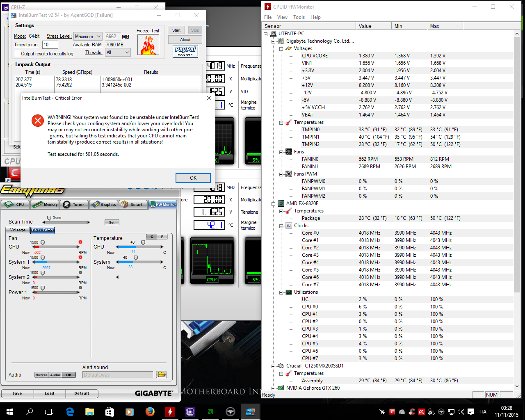The height and width of the screenshot is (420, 525).
Task: Click the IntelBurnTest taskbar icon
Action: [250, 411]
